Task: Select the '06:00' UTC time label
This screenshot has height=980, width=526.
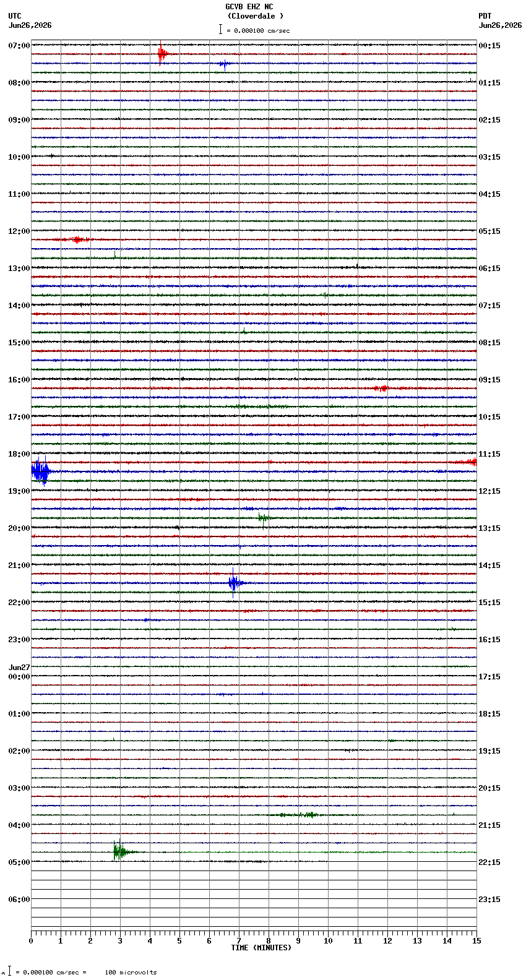Action: 19,900
